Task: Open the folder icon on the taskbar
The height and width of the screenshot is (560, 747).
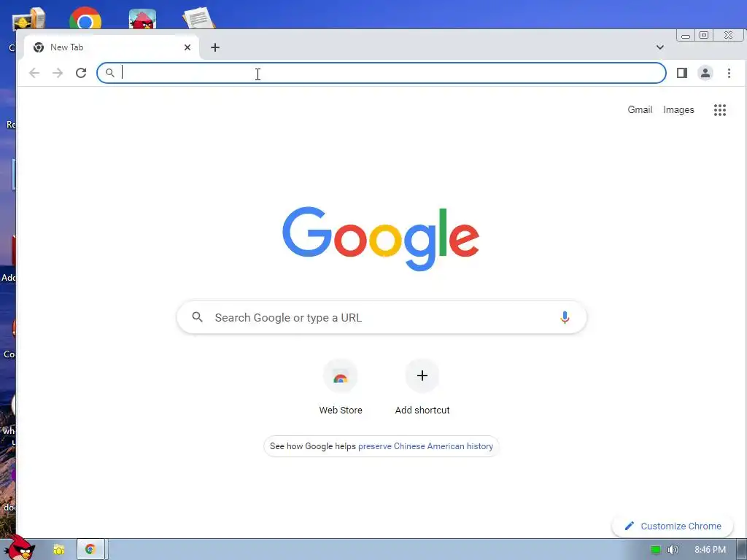Action: coord(58,550)
